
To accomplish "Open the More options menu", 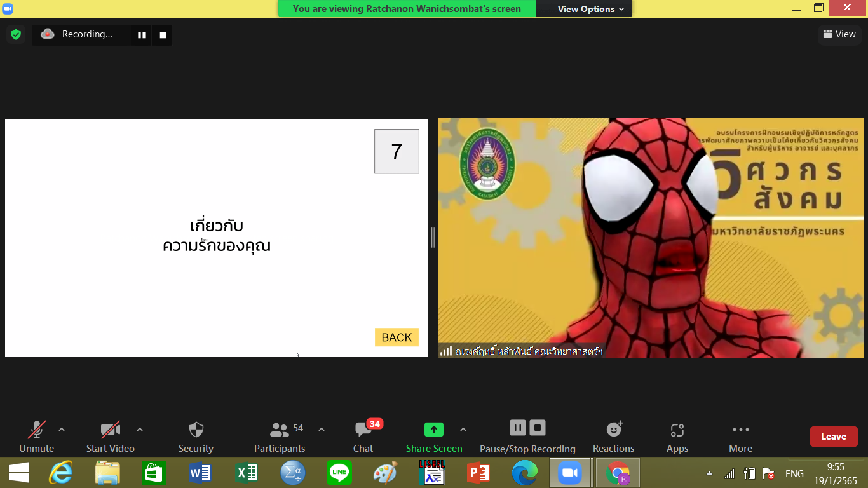I will 741,437.
